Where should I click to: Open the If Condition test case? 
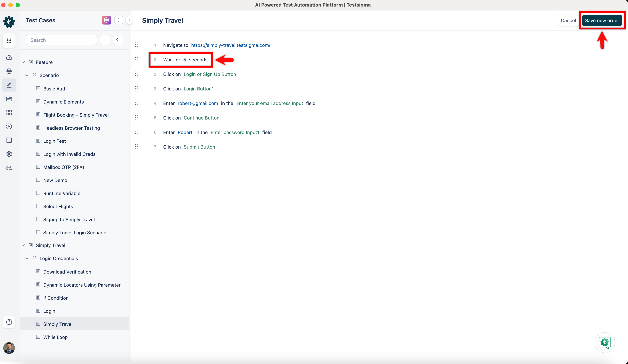[x=56, y=298]
